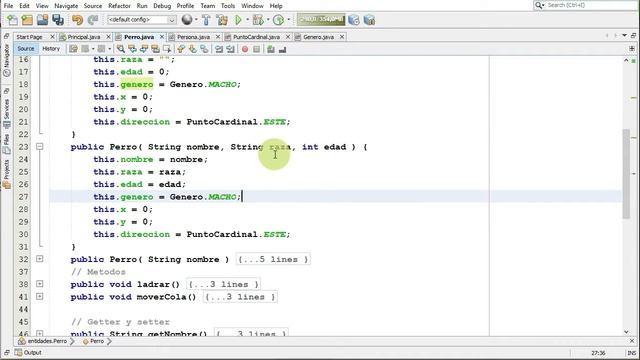Image resolution: width=640 pixels, height=360 pixels.
Task: Open the Files side panel
Action: (x=7, y=144)
